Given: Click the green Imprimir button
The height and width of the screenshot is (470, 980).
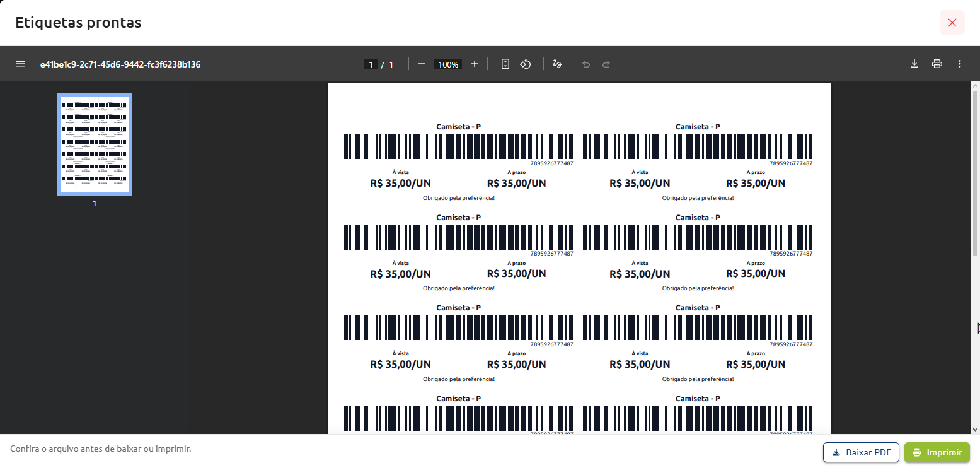Looking at the screenshot, I should tap(937, 452).
